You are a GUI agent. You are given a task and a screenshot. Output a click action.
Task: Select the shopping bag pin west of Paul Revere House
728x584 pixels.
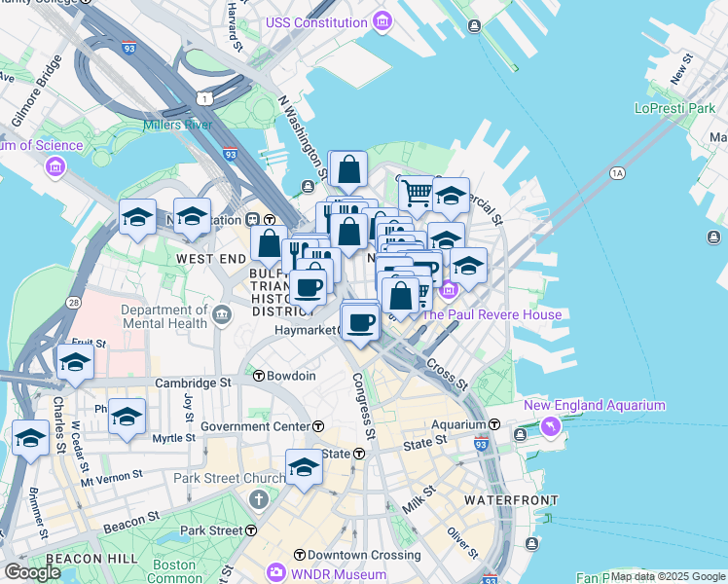click(x=400, y=299)
